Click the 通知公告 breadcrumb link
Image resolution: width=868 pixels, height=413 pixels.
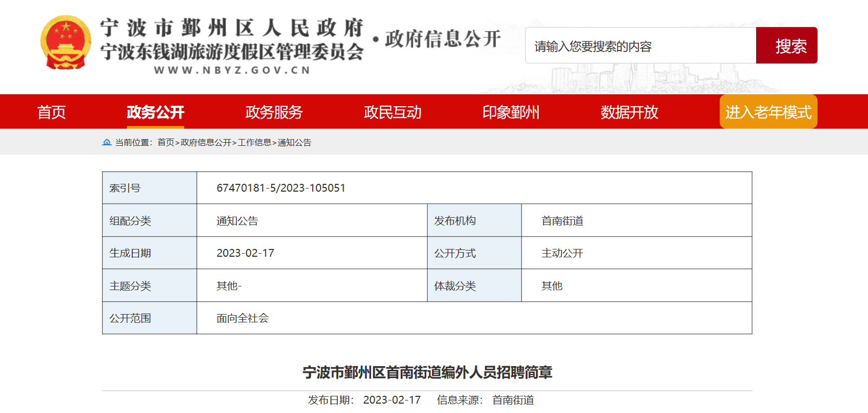(295, 142)
